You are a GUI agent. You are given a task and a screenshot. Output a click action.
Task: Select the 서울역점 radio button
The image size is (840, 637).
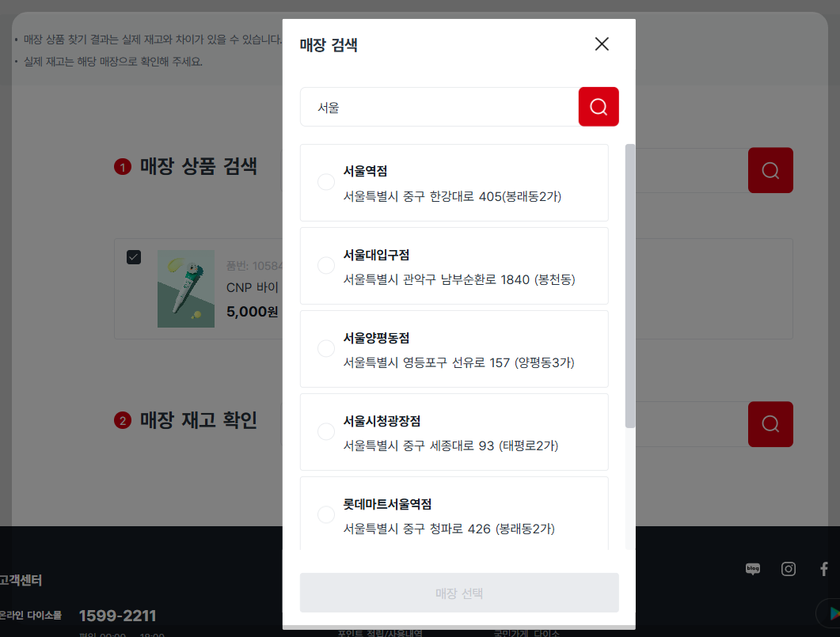click(x=325, y=182)
